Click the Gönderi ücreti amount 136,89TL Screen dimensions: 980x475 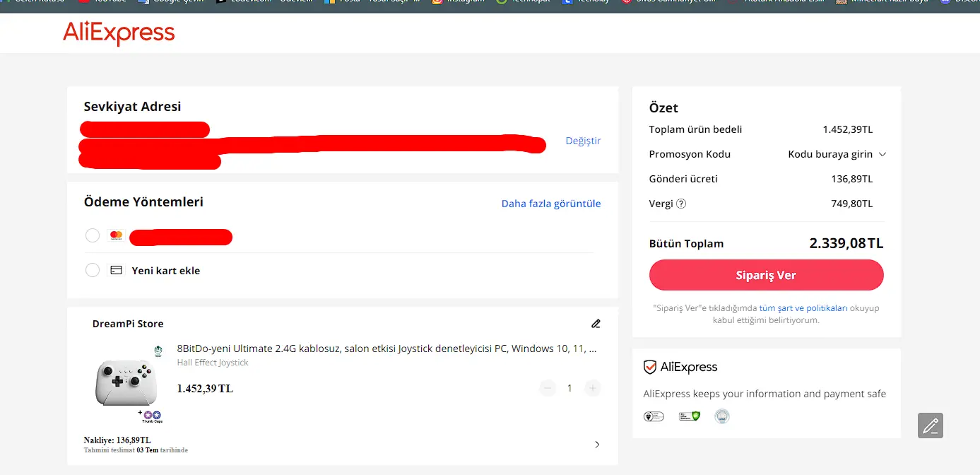(x=851, y=179)
